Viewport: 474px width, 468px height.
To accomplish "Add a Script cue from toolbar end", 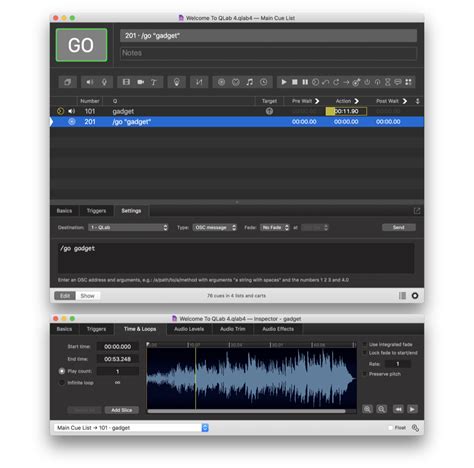I will pyautogui.click(x=409, y=82).
